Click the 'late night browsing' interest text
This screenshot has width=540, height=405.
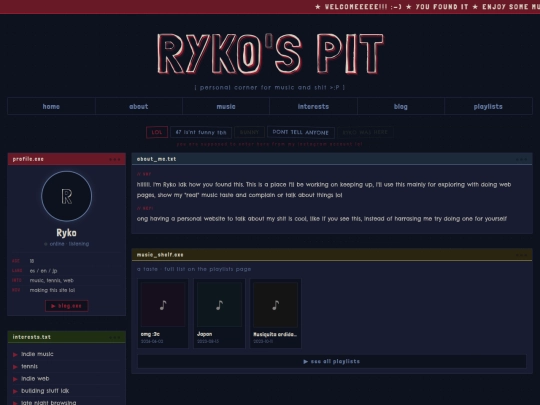tap(49, 402)
